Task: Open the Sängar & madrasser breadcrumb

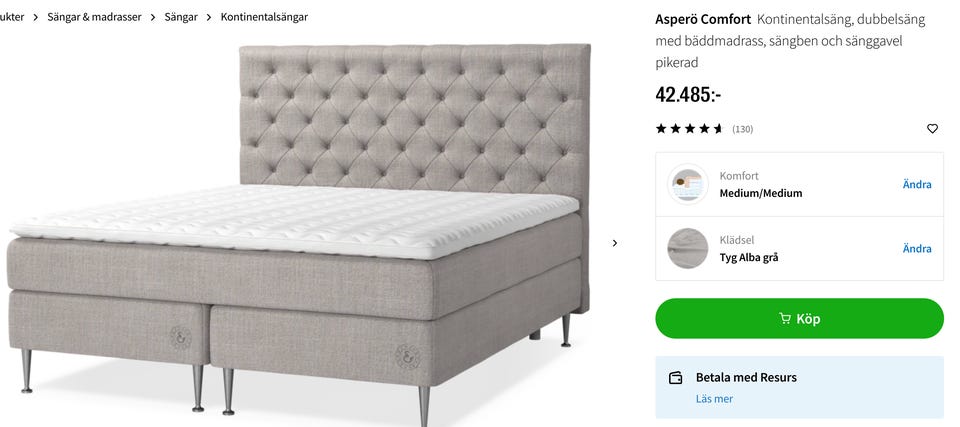Action: pyautogui.click(x=94, y=17)
